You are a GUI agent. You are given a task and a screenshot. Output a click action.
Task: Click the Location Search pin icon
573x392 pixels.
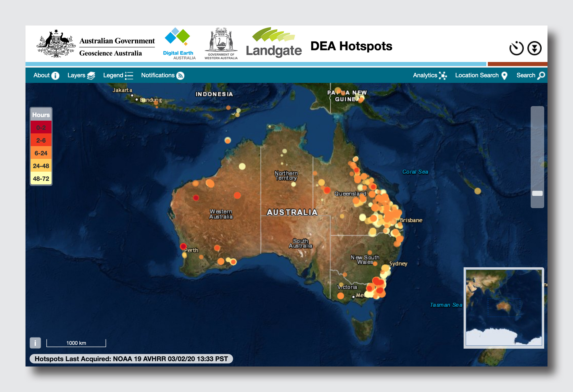504,75
